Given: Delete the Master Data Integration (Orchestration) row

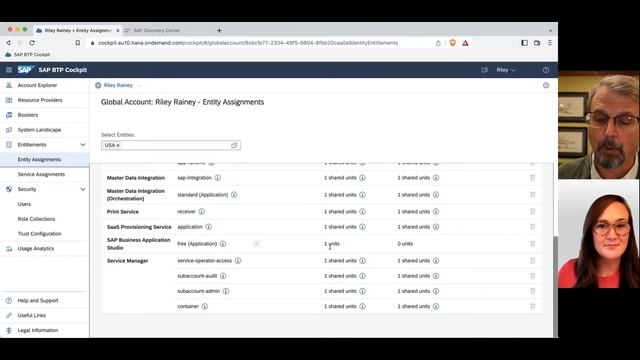Looking at the screenshot, I should click(532, 195).
